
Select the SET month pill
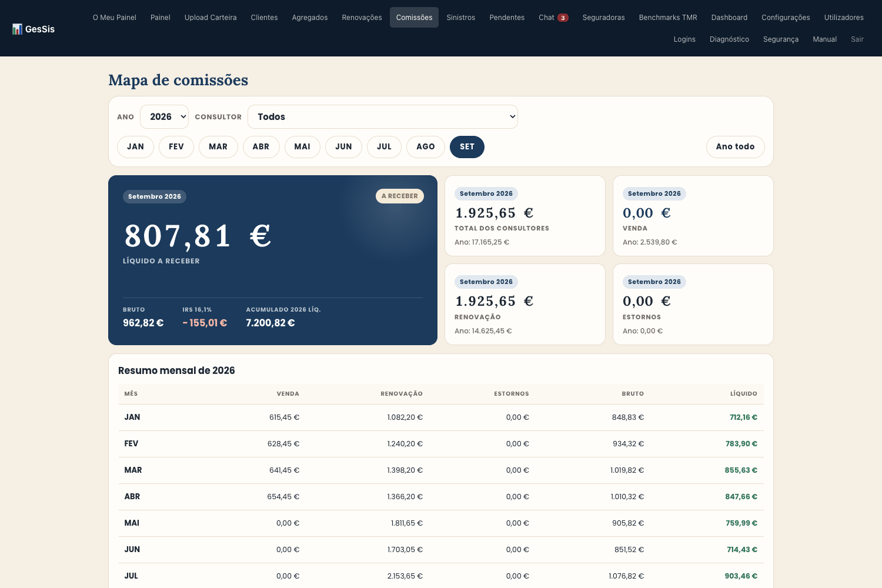pyautogui.click(x=467, y=147)
